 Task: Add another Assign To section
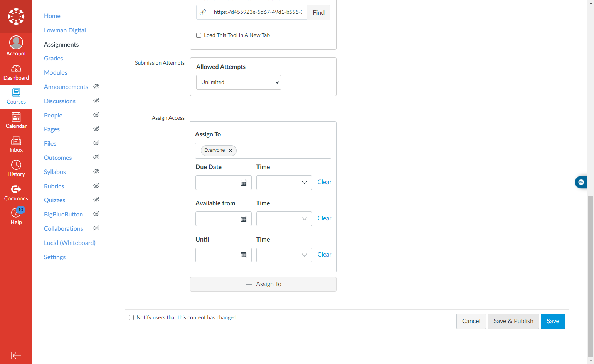[263, 284]
